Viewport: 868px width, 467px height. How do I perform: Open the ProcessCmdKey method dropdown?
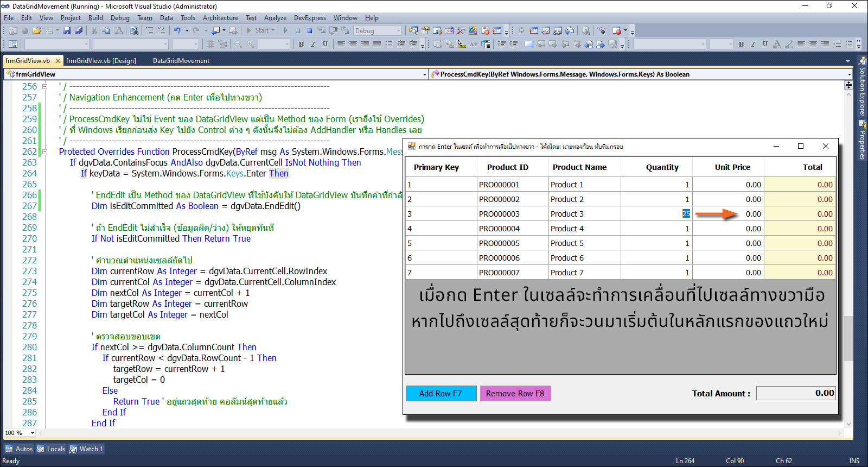(x=849, y=74)
